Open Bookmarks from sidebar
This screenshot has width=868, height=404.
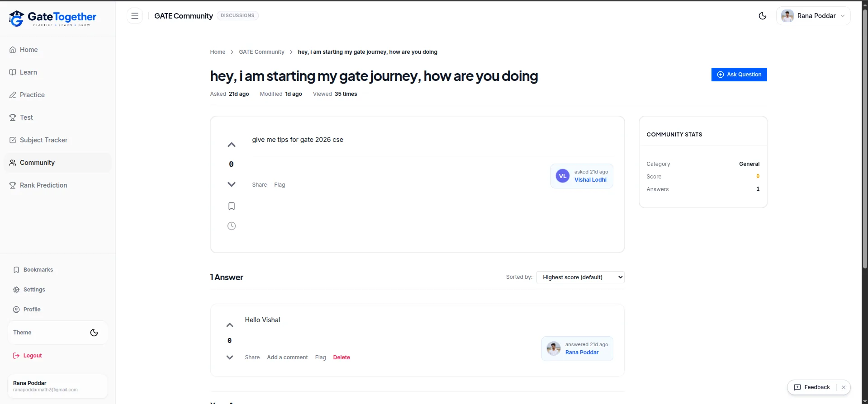tap(57, 270)
